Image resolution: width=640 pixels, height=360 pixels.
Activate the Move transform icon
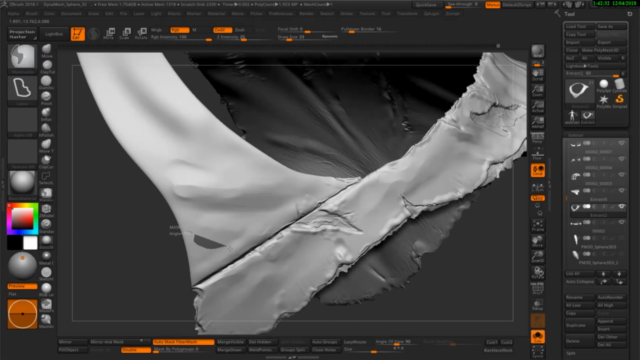(x=109, y=33)
